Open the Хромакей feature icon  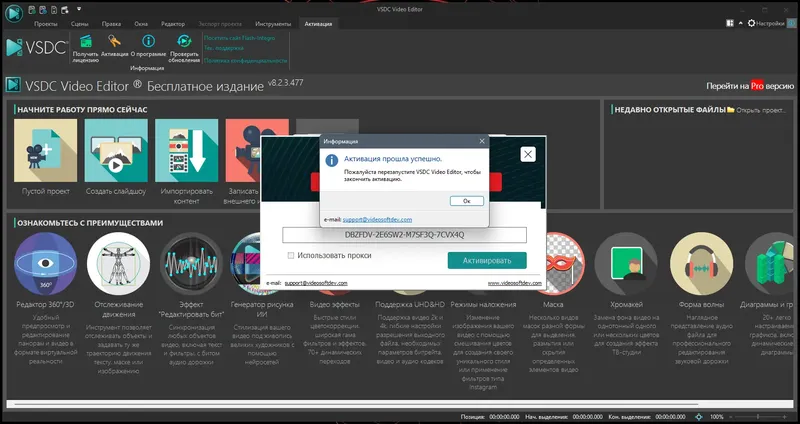626,263
